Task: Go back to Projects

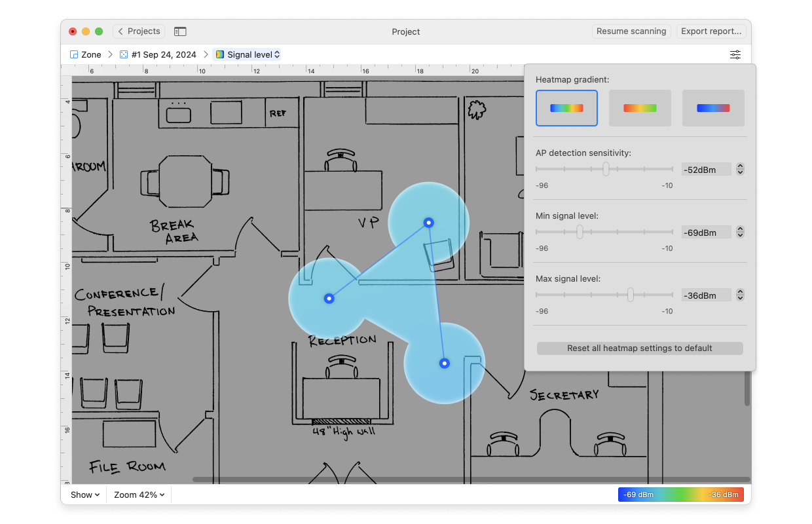Action: coord(139,31)
